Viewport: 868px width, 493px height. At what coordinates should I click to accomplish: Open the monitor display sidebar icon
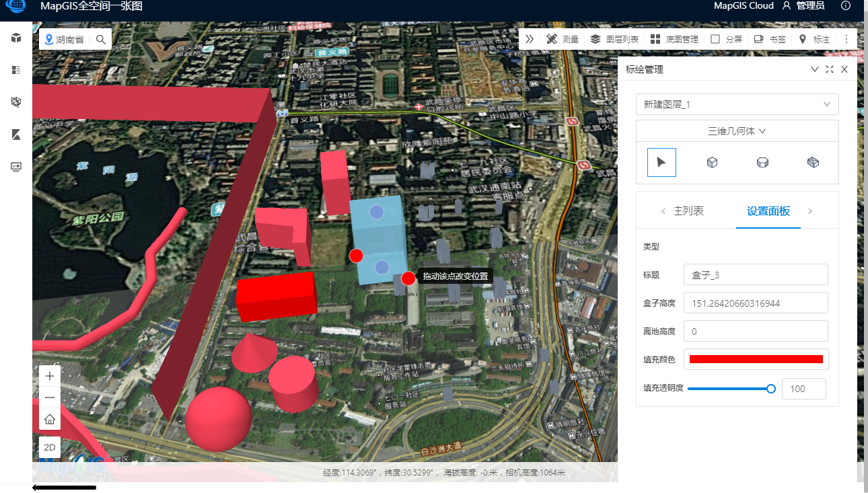click(16, 167)
